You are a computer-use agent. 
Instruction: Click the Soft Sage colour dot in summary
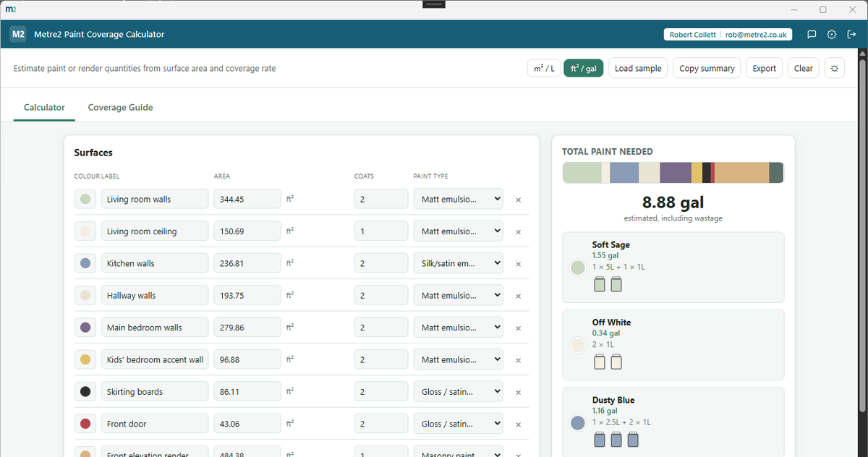(577, 268)
